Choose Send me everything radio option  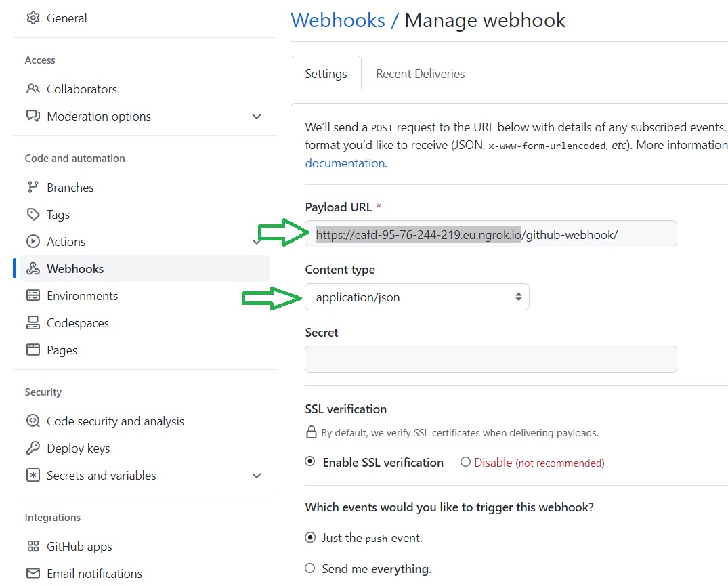click(x=310, y=568)
